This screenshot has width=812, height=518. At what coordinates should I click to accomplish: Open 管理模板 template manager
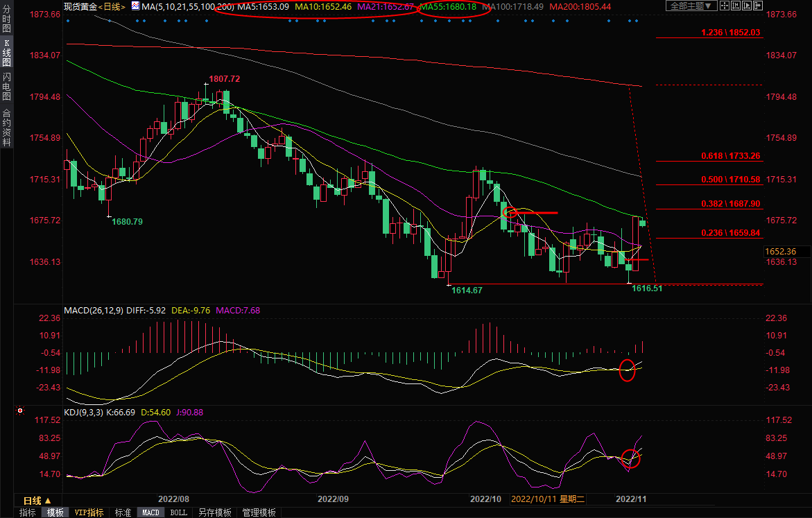(x=259, y=512)
